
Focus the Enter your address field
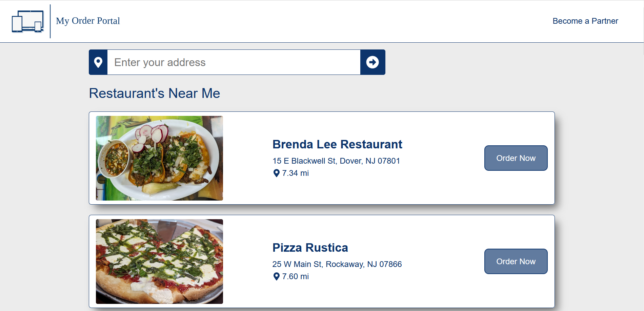234,62
